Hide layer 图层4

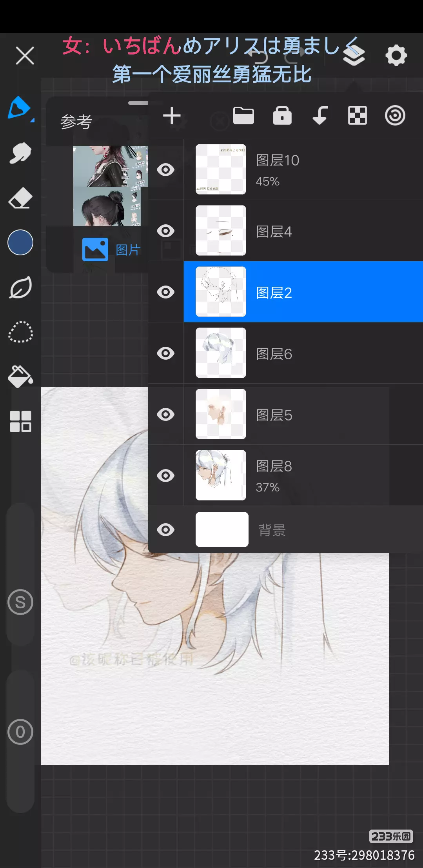point(165,231)
